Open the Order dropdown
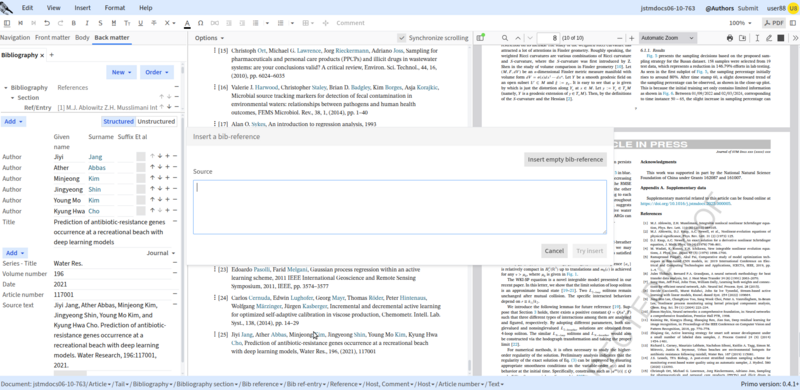800x390 pixels. click(157, 72)
